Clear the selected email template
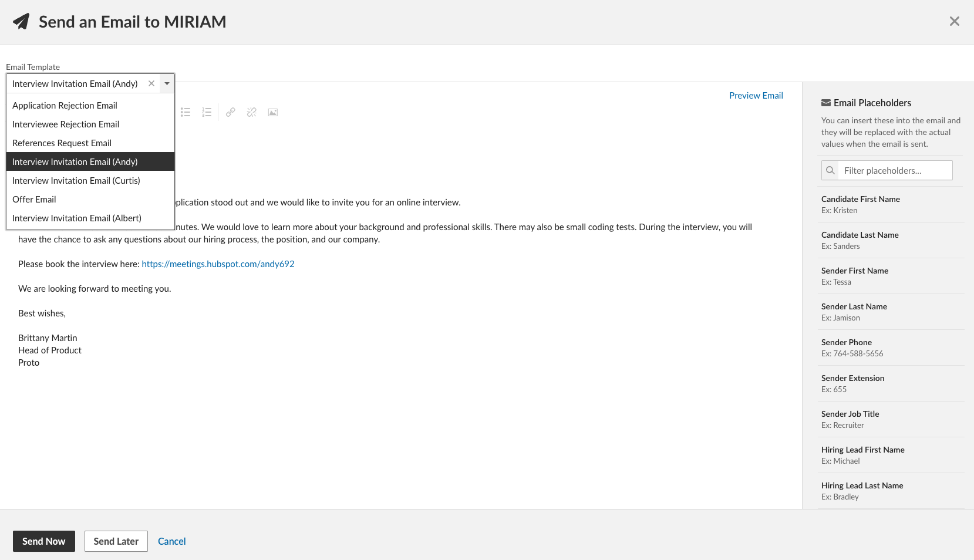The width and height of the screenshot is (974, 560). coord(151,83)
